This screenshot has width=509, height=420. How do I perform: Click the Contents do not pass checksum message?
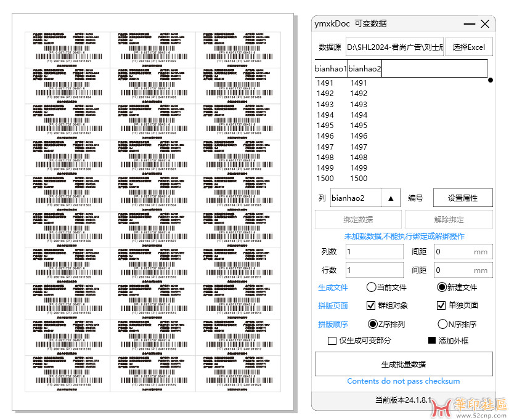coord(404,381)
